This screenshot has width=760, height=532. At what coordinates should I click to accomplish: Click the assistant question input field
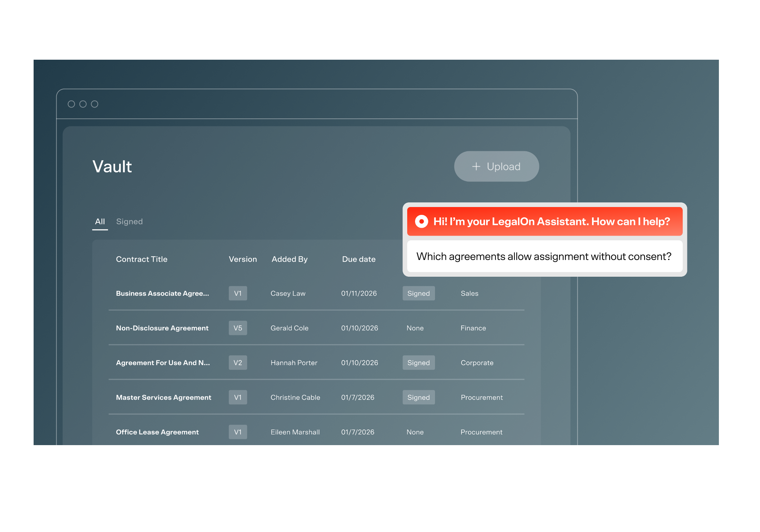(544, 256)
